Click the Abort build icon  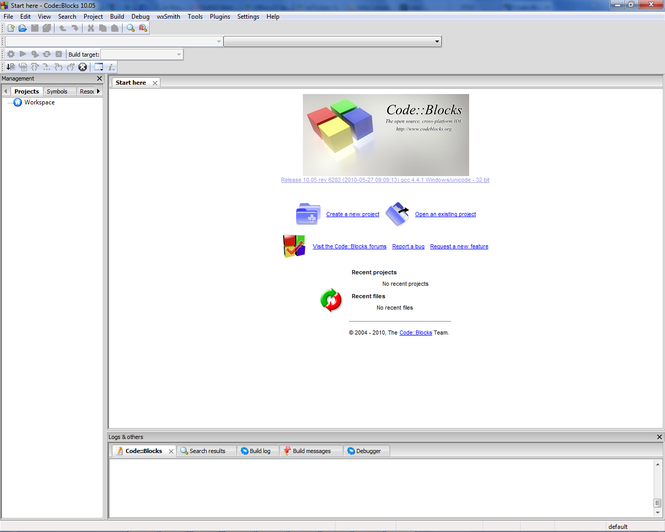(59, 54)
